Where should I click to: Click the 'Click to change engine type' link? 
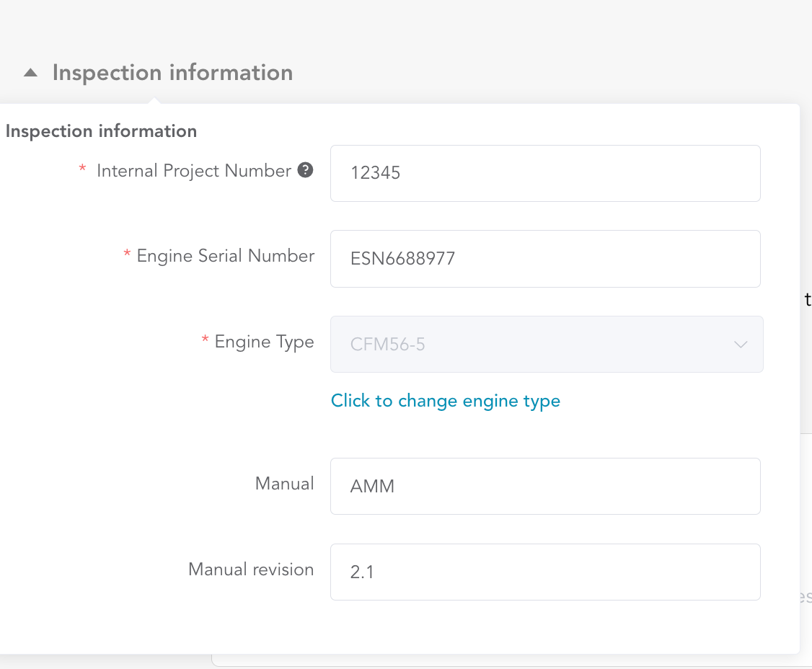tap(445, 401)
